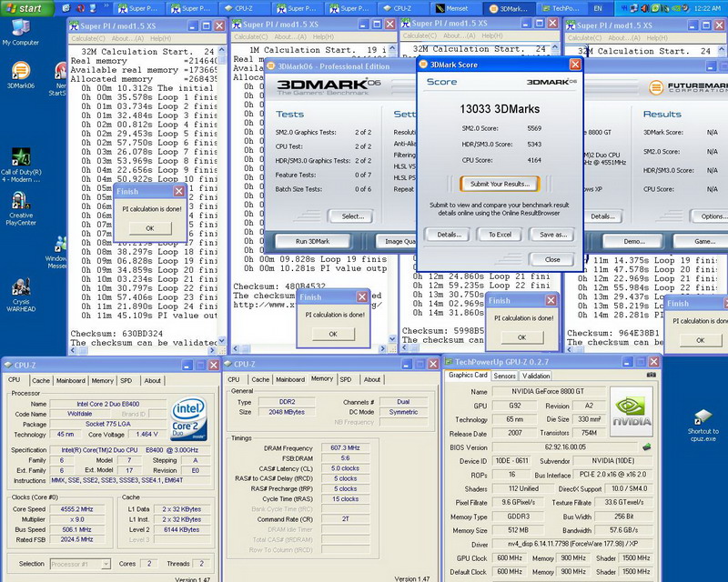Viewport: 728px width, 582px height.
Task: Click the DRAM Frequency value 607.3 MHz
Action: [345, 448]
